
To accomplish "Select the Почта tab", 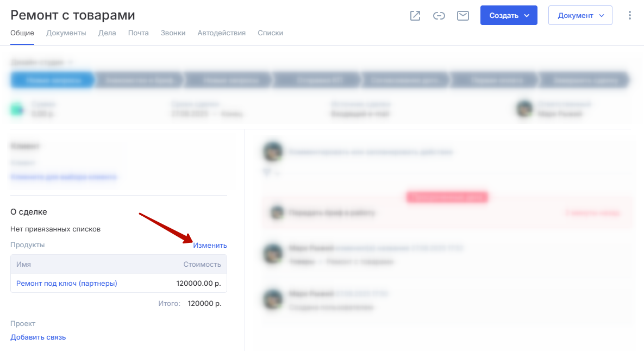I will (x=139, y=33).
